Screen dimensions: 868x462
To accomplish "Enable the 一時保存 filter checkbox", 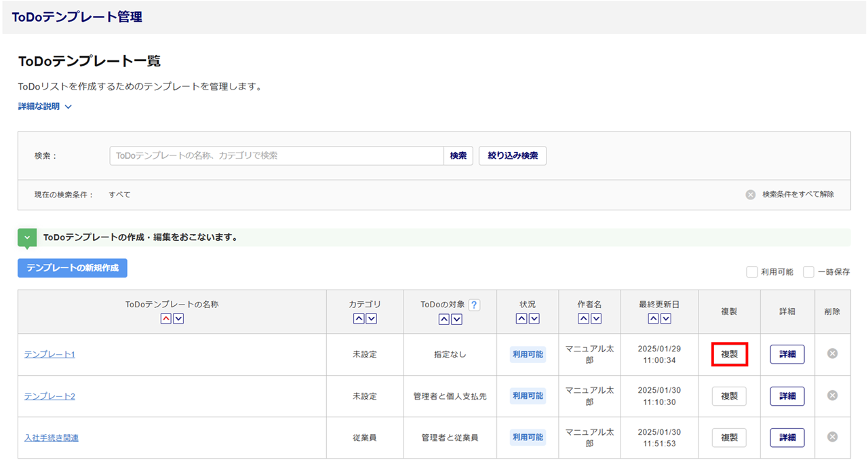I will pos(808,272).
